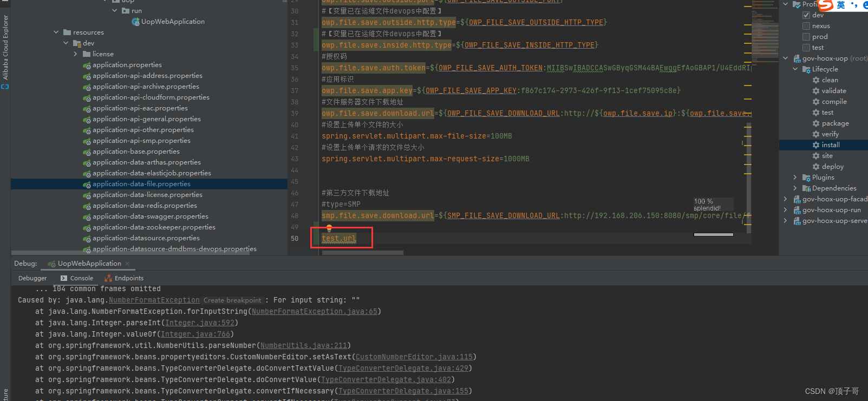Click the gear icon beside install
This screenshot has height=401, width=868.
[816, 145]
